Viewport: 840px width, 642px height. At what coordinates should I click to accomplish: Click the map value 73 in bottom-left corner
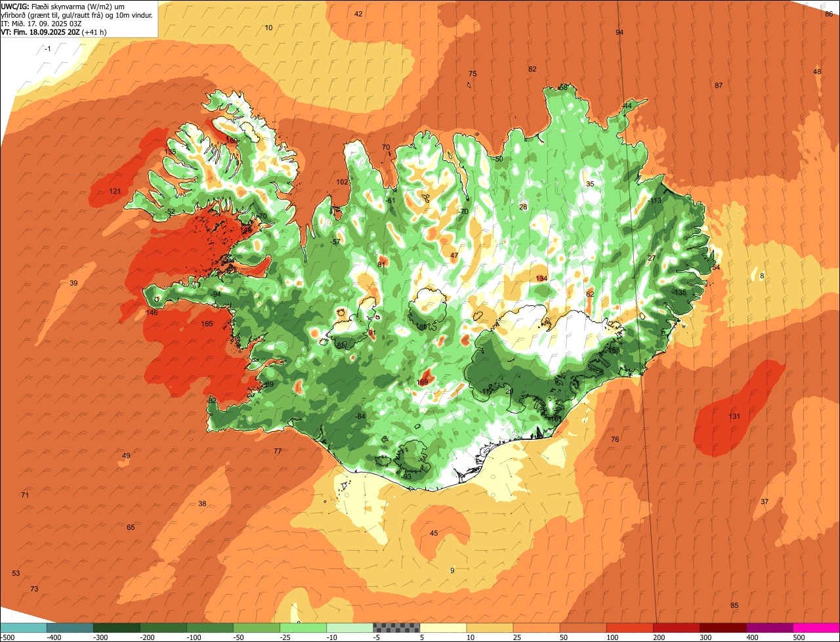tap(34, 589)
